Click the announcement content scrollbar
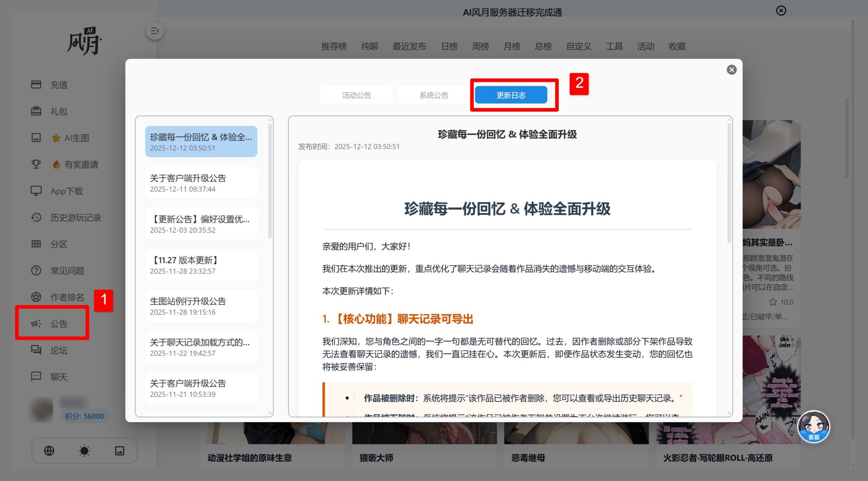The image size is (868, 481). pos(729,181)
